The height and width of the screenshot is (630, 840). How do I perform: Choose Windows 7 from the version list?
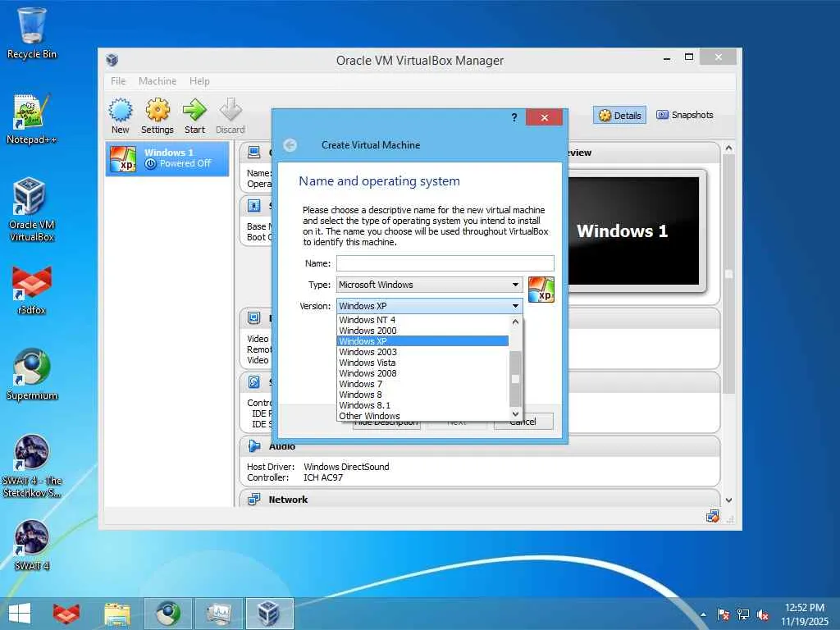click(422, 384)
